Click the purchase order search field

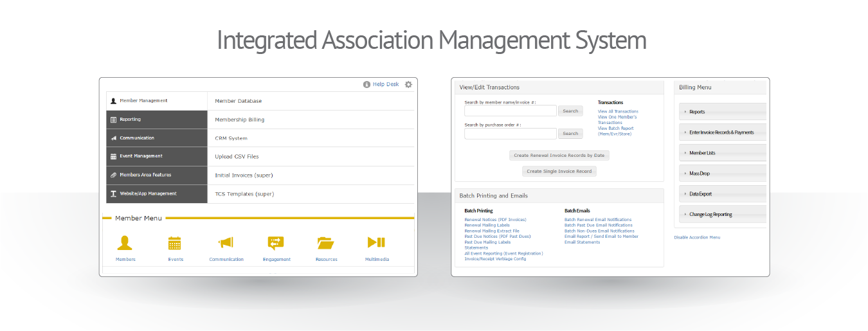511,134
